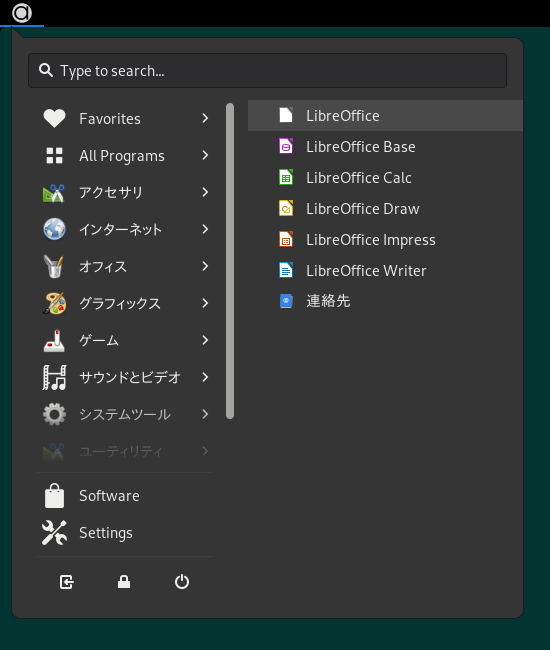Open the Favorites category
The height and width of the screenshot is (650, 550).
pyautogui.click(x=125, y=119)
